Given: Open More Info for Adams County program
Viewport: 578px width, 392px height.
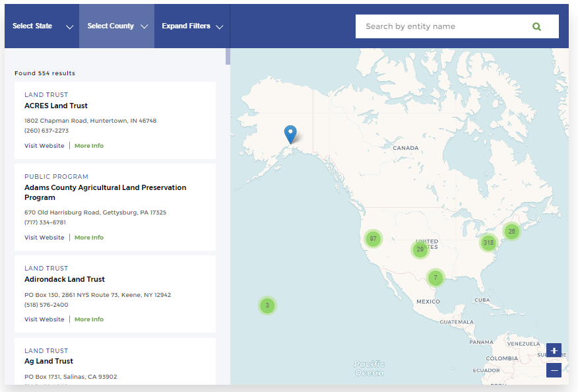Looking at the screenshot, I should (89, 238).
